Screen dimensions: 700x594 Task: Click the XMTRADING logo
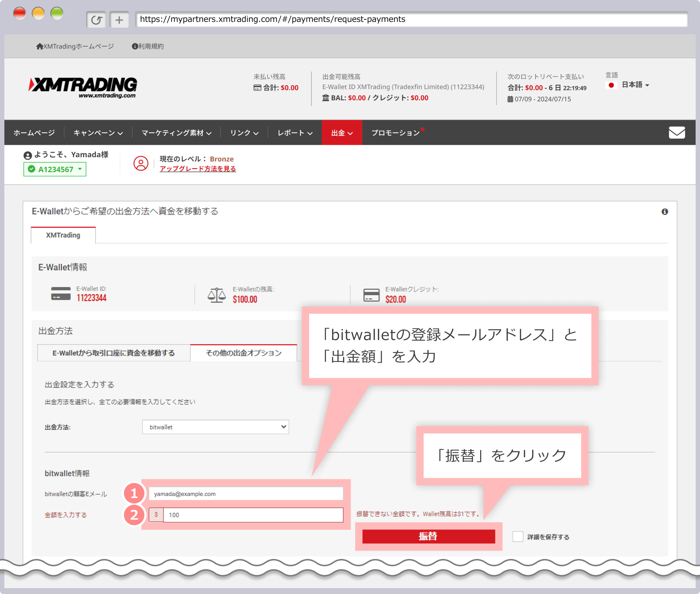[x=83, y=88]
